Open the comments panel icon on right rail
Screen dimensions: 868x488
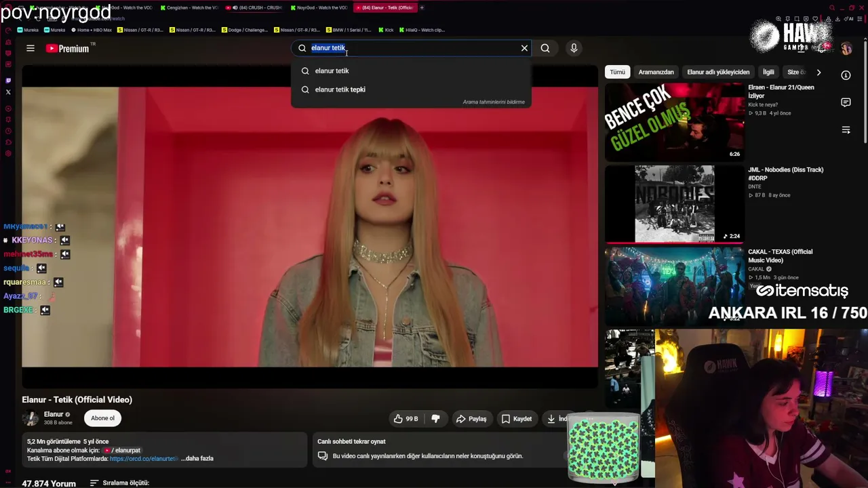pos(846,102)
